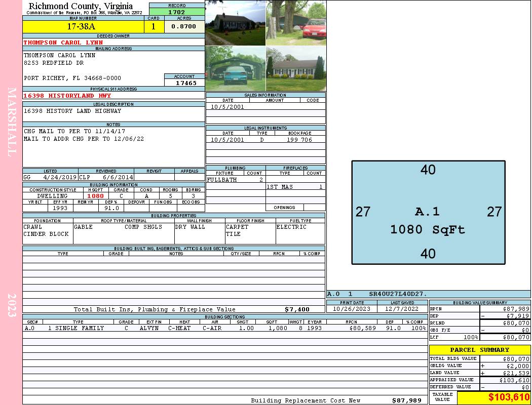Open the red car photo thumbnail
The height and width of the screenshot is (405, 532).
pyautogui.click(x=296, y=23)
